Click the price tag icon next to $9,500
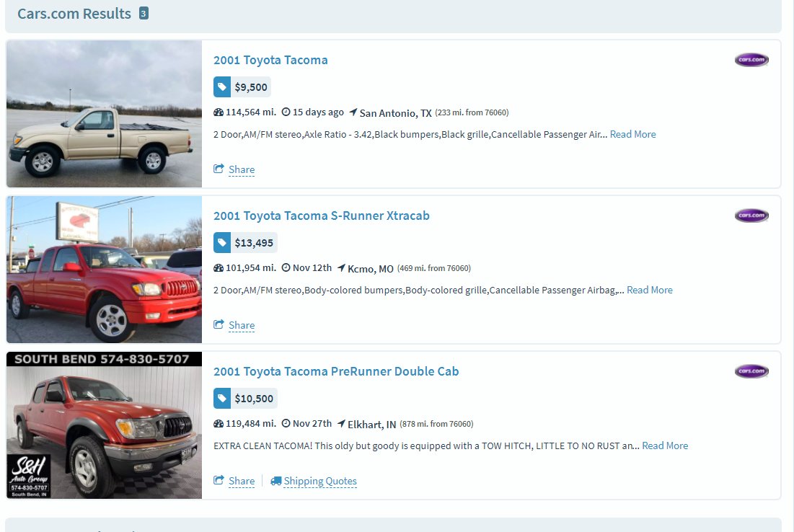794x532 pixels. coord(222,87)
